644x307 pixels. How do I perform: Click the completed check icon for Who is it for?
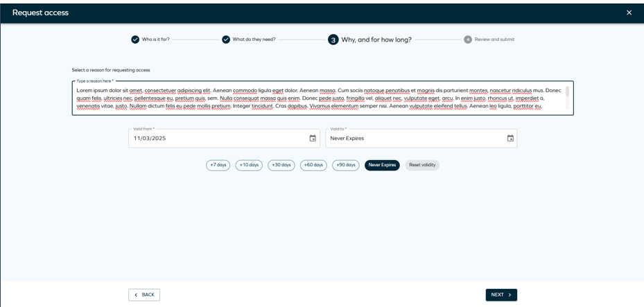pyautogui.click(x=135, y=40)
